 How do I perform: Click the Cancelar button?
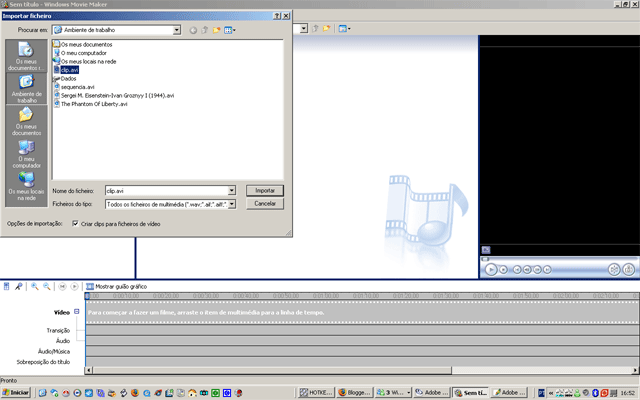point(264,204)
